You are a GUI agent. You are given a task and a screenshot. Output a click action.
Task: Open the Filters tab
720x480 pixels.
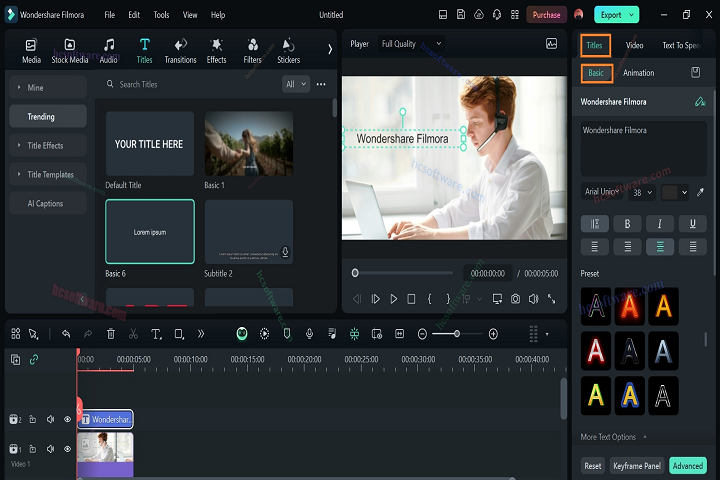click(253, 51)
